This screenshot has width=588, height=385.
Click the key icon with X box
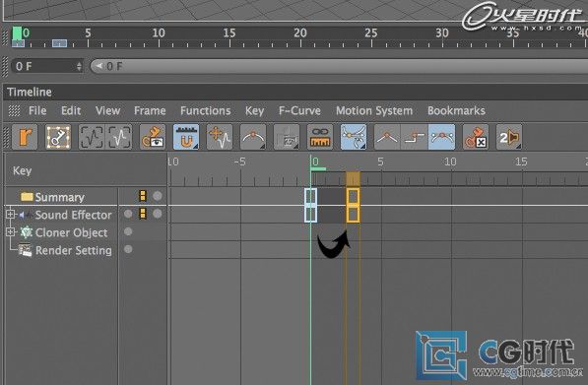[476, 137]
